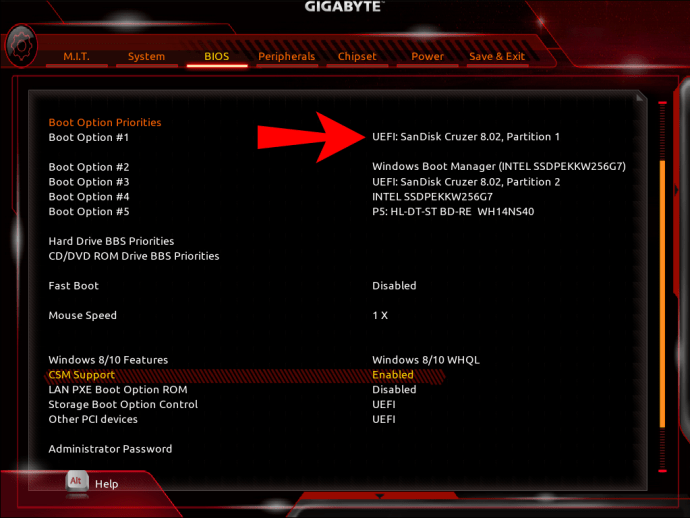The height and width of the screenshot is (518, 690).
Task: Open the M.I.T. tab
Action: coord(76,56)
